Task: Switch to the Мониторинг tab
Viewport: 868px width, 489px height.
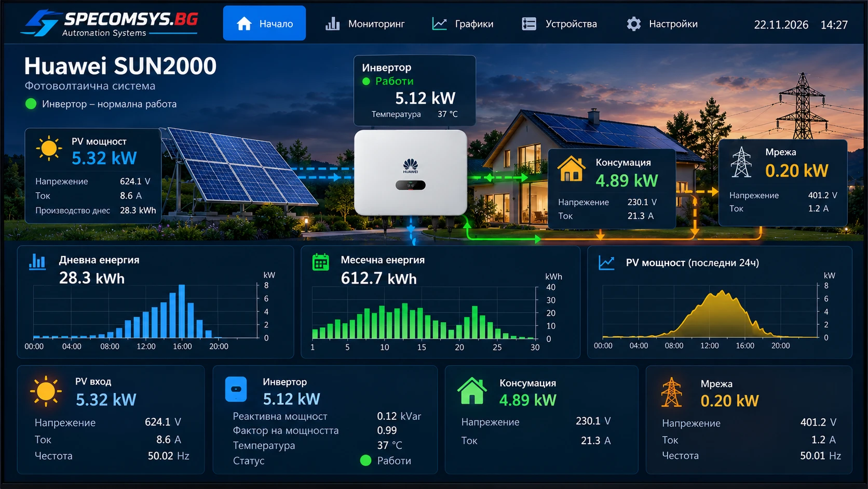Action: [x=365, y=24]
